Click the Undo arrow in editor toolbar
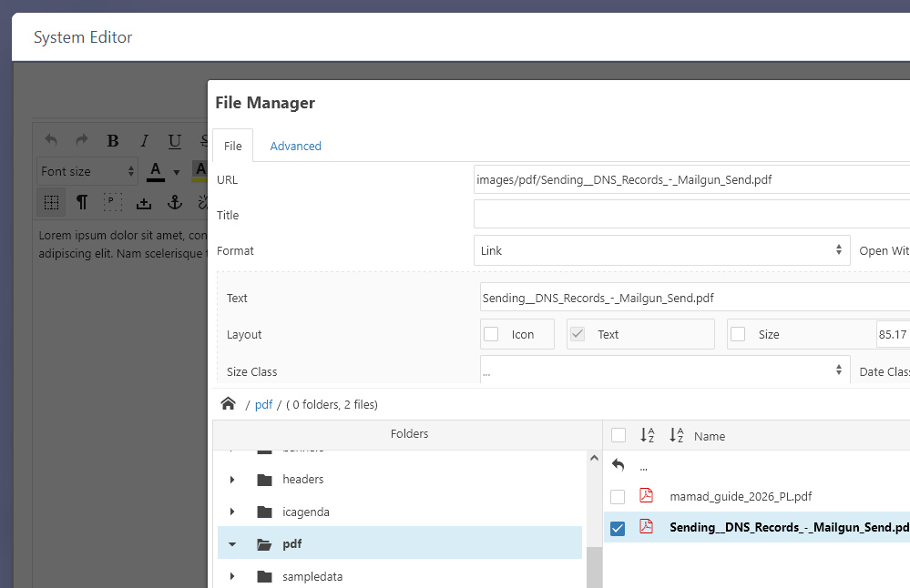 point(51,140)
